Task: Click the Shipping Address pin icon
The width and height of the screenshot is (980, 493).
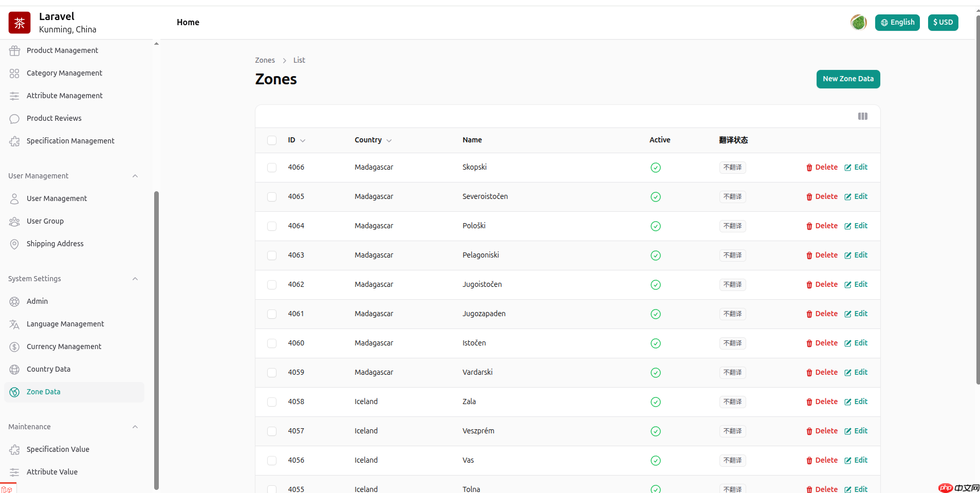Action: [14, 244]
